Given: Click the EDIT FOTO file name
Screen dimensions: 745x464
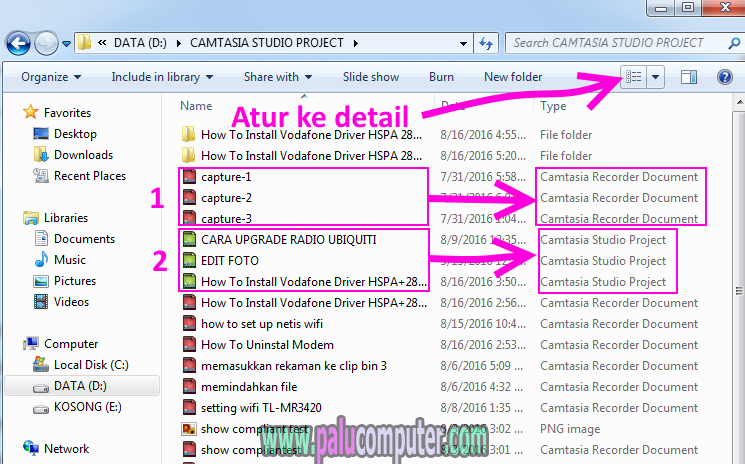Looking at the screenshot, I should tap(229, 260).
